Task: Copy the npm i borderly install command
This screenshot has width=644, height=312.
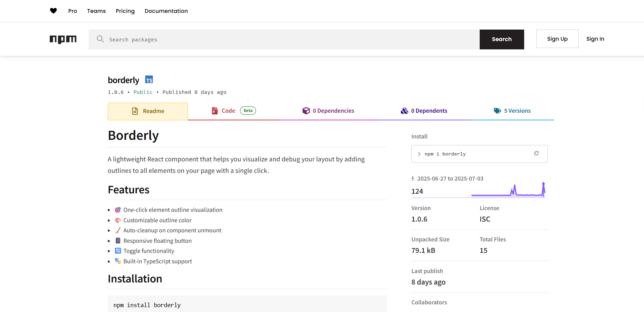Action: tap(536, 153)
